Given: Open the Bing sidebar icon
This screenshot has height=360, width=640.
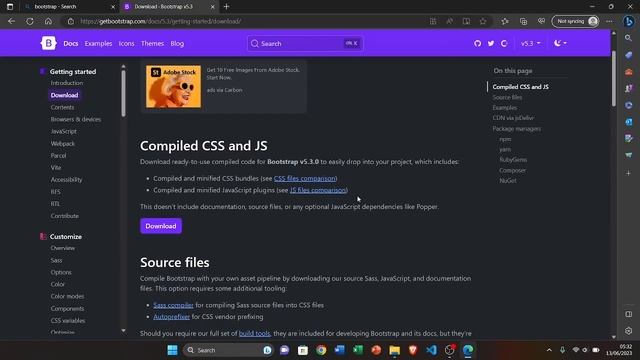Looking at the screenshot, I should (629, 21).
